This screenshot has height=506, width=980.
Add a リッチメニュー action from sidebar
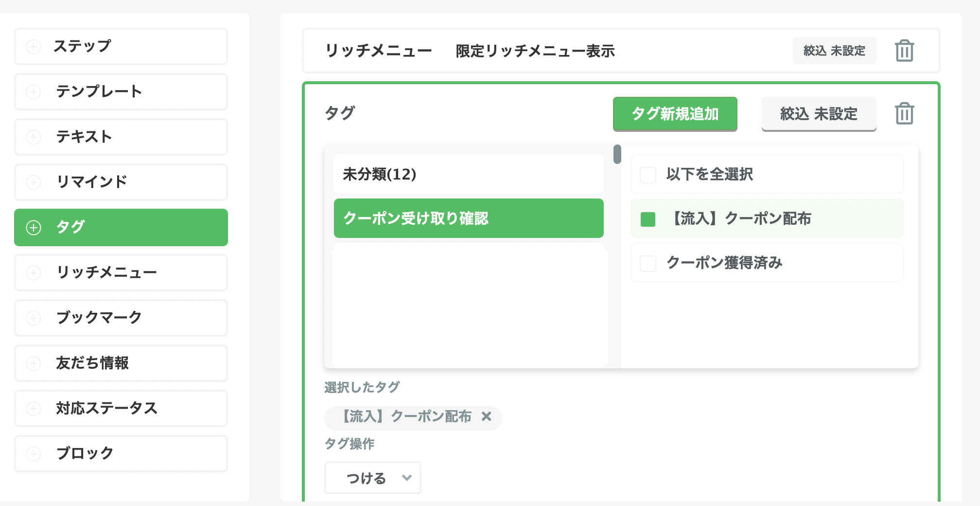(121, 272)
